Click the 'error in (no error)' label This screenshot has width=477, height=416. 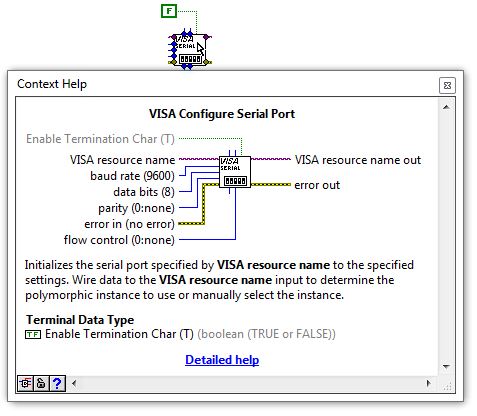point(129,224)
